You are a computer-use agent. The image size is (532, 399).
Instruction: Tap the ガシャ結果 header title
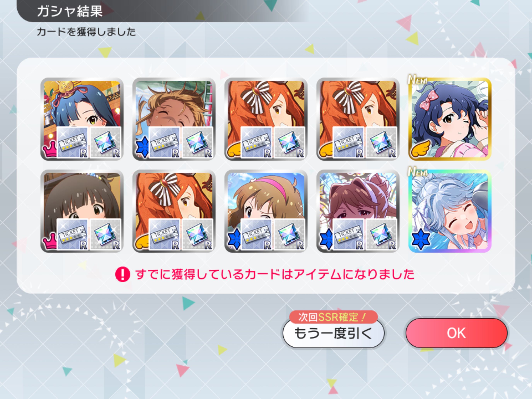tap(70, 11)
